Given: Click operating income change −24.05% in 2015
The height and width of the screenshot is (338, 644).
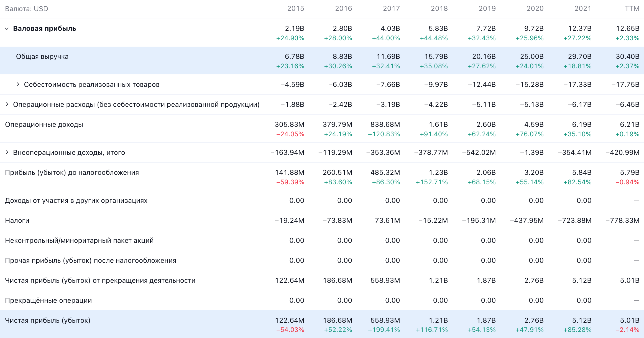Looking at the screenshot, I should (290, 134).
